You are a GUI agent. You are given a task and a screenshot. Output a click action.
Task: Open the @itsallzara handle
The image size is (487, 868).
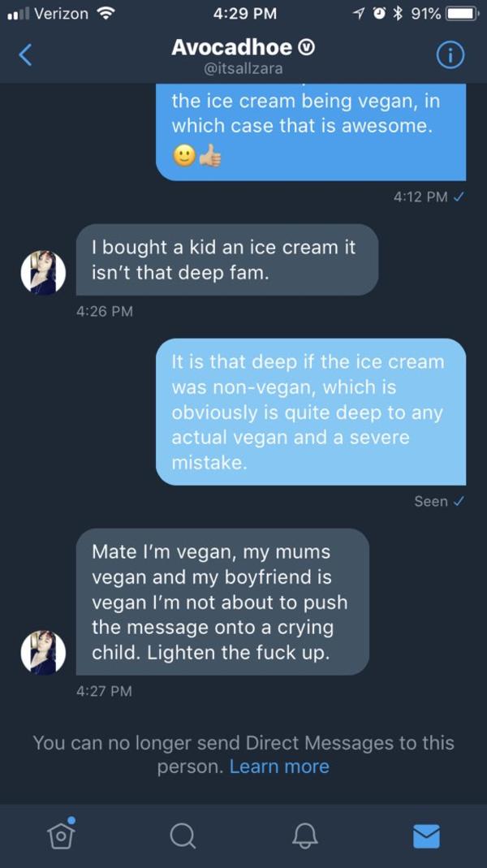pyautogui.click(x=243, y=69)
